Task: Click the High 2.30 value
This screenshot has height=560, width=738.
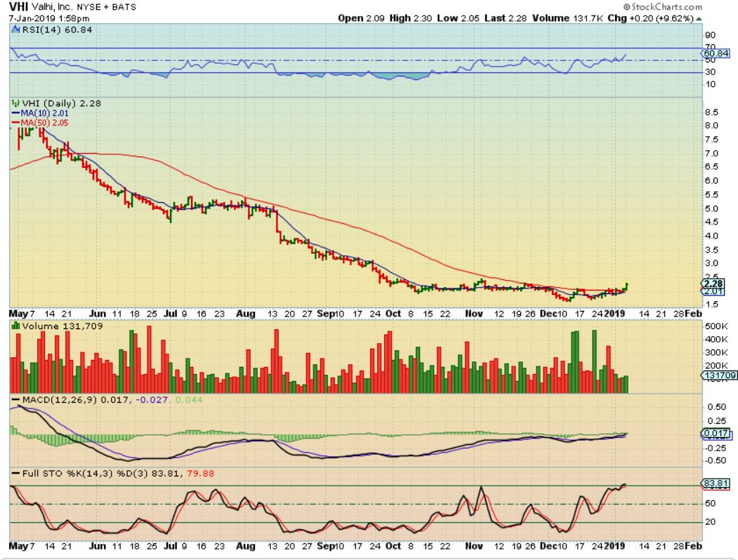Action: click(x=410, y=18)
